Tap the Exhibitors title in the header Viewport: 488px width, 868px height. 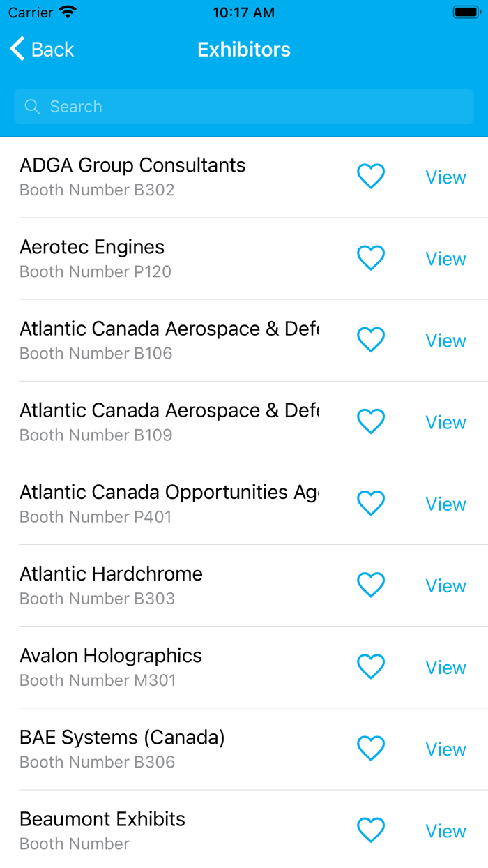pos(243,49)
